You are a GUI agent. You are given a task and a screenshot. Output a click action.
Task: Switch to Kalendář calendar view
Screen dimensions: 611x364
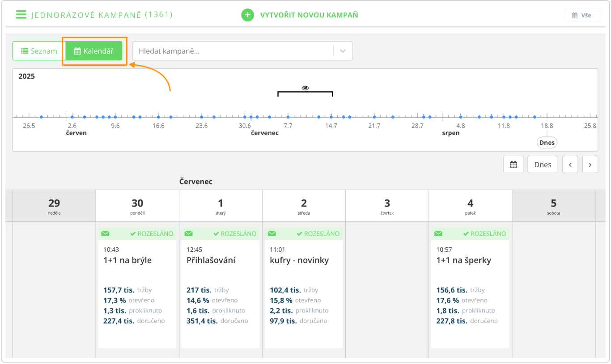pos(93,51)
